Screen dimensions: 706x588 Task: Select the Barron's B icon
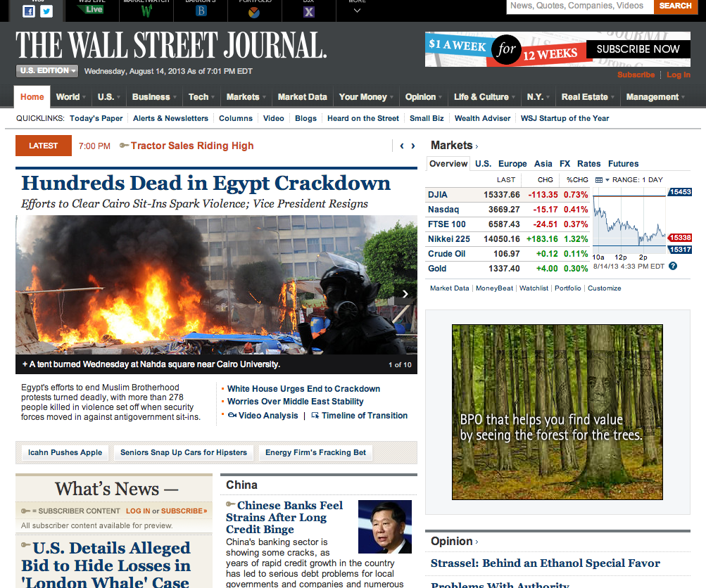point(200,11)
